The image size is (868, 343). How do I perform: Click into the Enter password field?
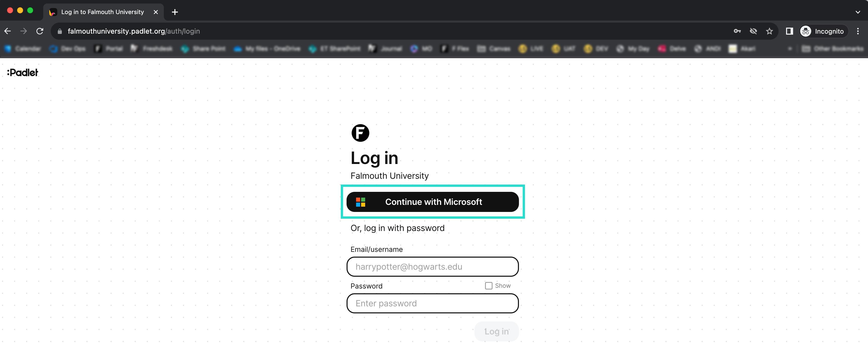(432, 303)
